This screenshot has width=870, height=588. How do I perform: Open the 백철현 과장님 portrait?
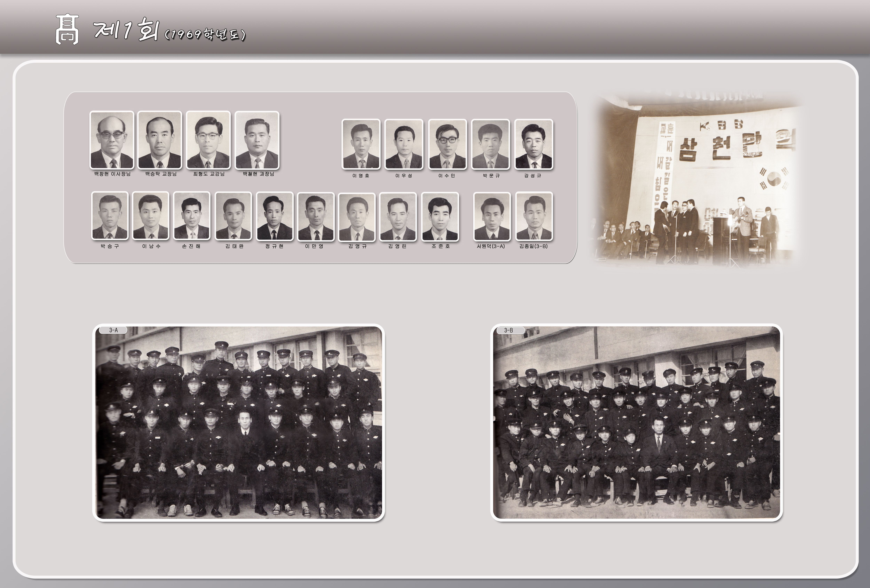(x=257, y=140)
